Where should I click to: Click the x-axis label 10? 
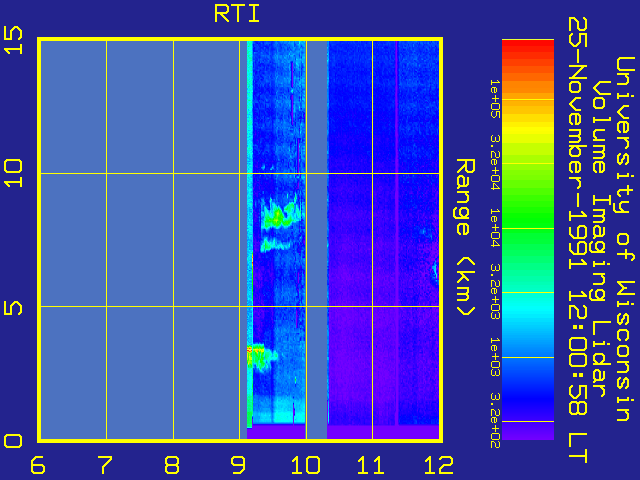coord(305,465)
